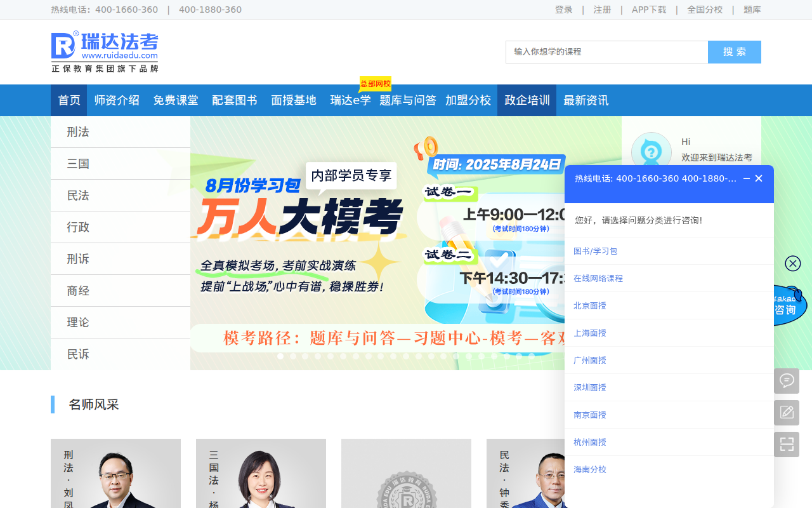812x508 pixels.
Task: Open 题库与问答 navigation item
Action: pyautogui.click(x=408, y=100)
